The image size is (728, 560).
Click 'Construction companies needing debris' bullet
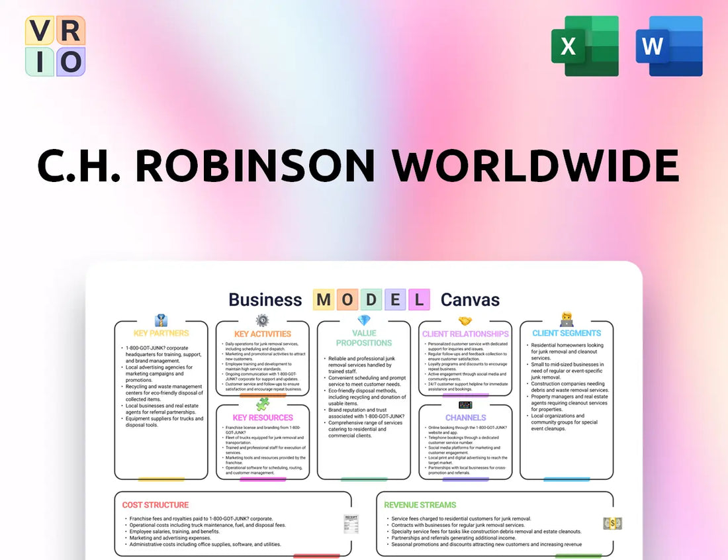(569, 387)
